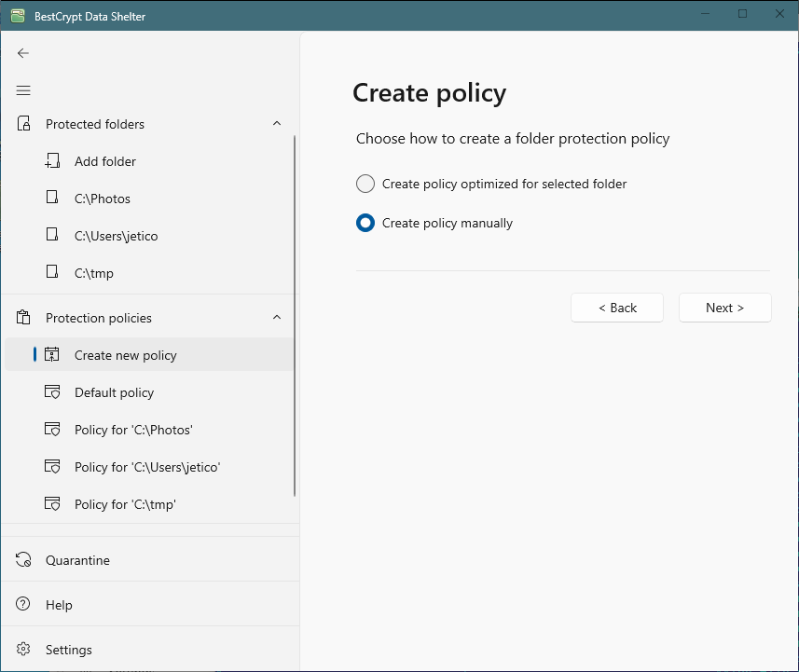Open Default policy

149,392
